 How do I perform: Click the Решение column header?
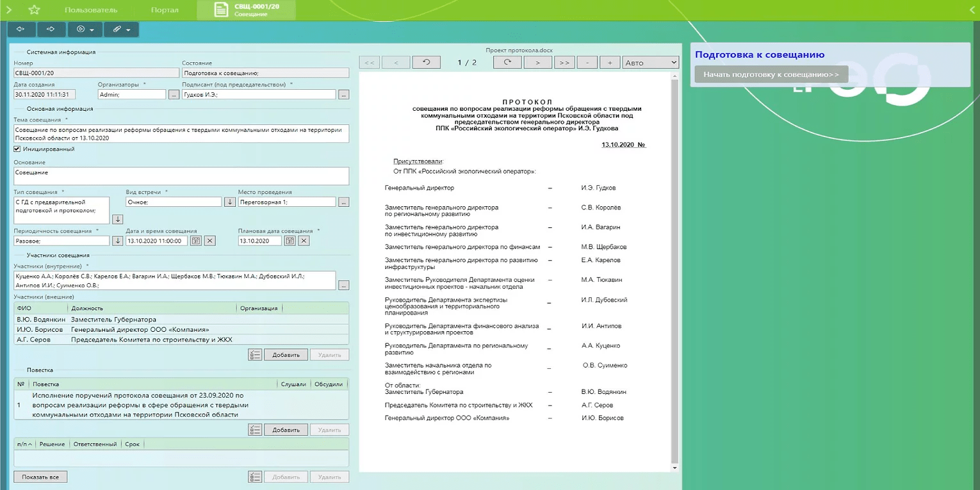coord(53,443)
